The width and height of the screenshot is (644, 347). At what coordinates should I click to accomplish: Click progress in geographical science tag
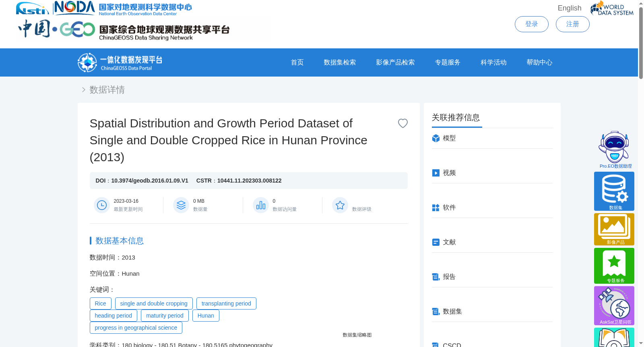[x=136, y=328]
